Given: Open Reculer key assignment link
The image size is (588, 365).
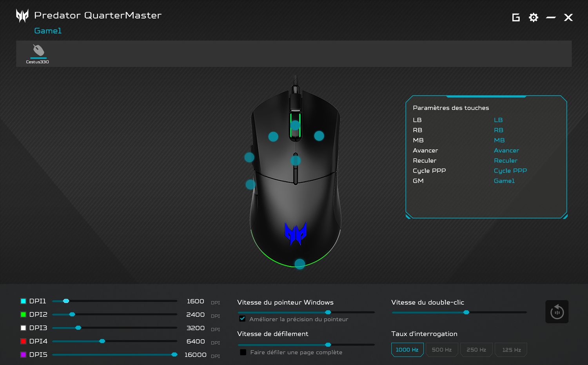Looking at the screenshot, I should (506, 161).
